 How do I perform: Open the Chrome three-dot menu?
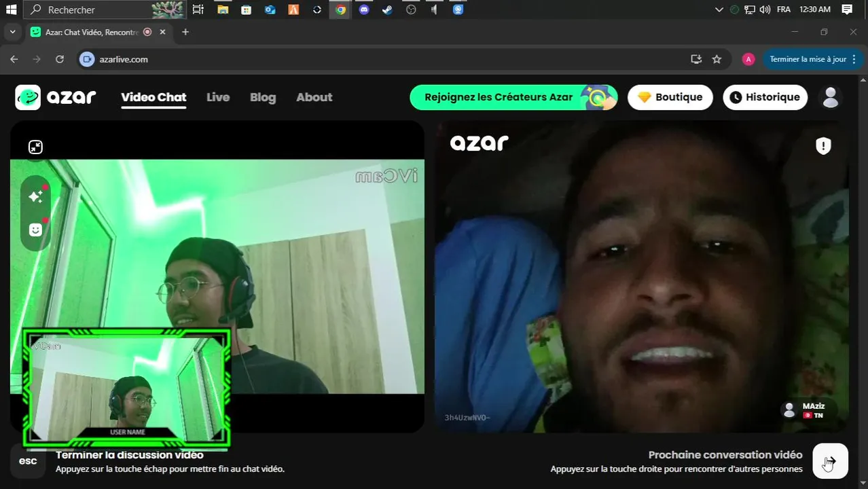[855, 59]
